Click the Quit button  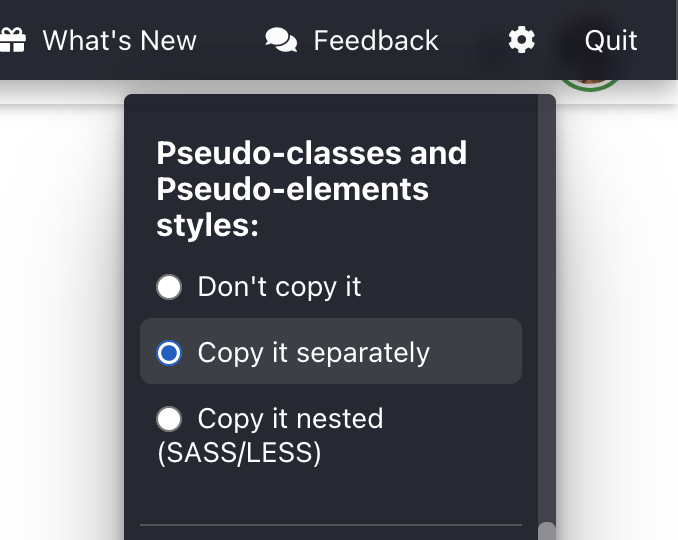tap(611, 41)
